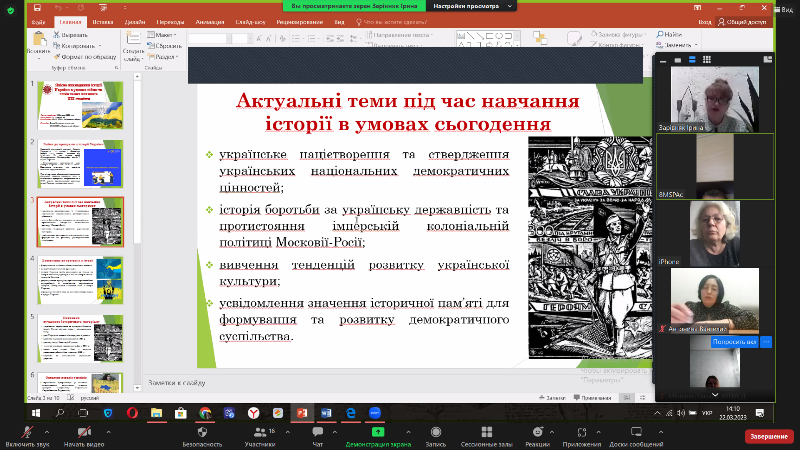The width and height of the screenshot is (800, 450).
Task: Open Настройки просмотра view options dropdown
Action: click(472, 6)
